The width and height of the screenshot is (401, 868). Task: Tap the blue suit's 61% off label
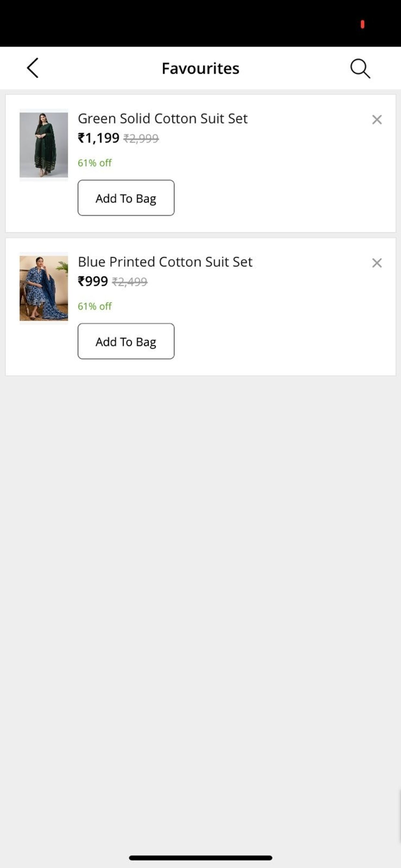pyautogui.click(x=95, y=306)
